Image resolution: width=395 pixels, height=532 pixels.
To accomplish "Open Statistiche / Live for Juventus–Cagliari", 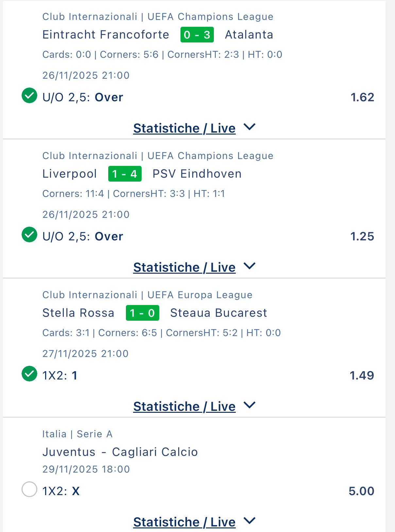I will (184, 522).
